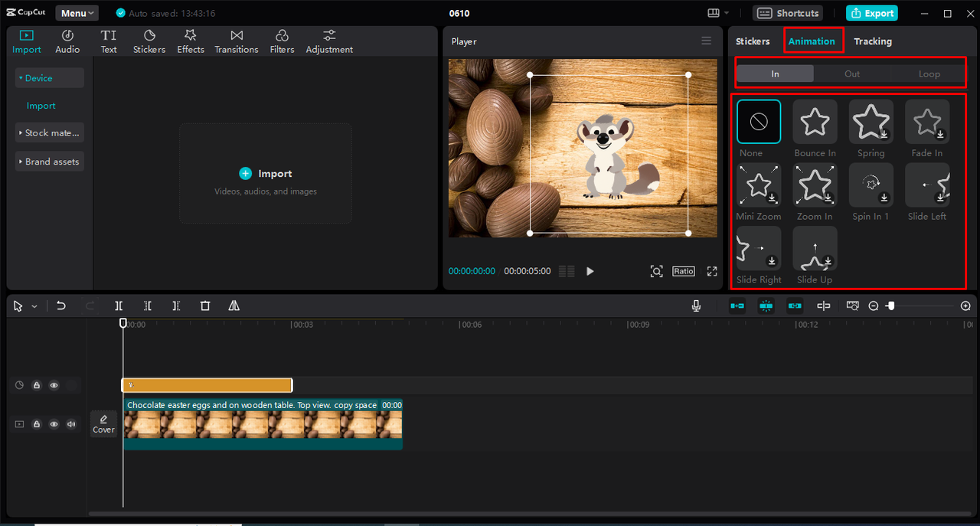Mute the main video track audio
The height and width of the screenshot is (526, 980).
point(71,424)
